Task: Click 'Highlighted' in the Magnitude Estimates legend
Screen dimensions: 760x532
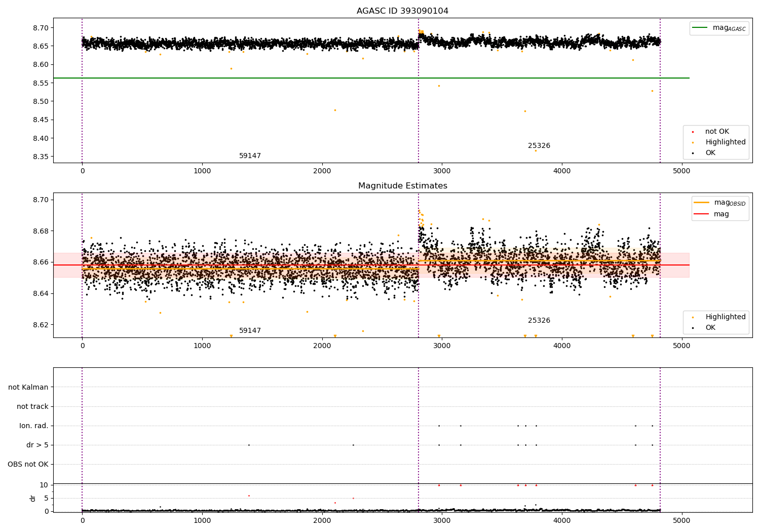Action: point(726,317)
